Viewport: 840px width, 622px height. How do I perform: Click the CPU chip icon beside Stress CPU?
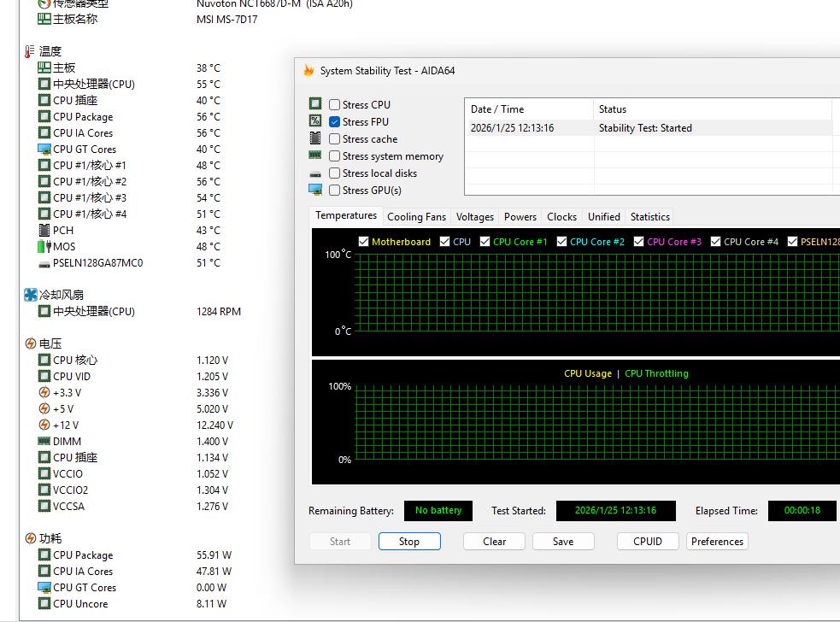pos(315,103)
